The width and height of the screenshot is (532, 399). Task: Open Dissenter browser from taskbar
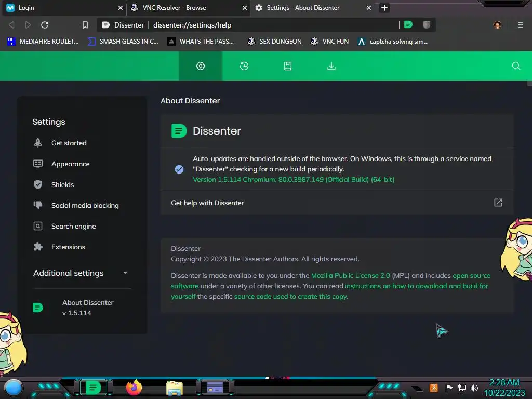tap(94, 388)
